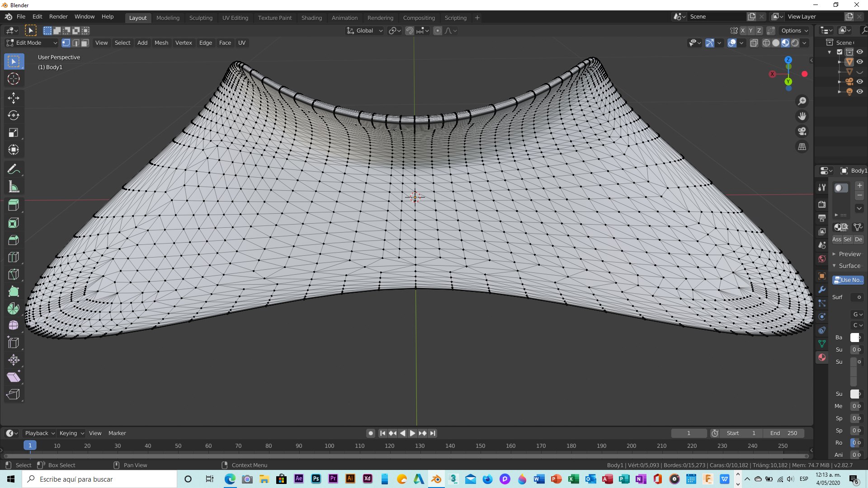Open the Keying dropdown in timeline

click(x=72, y=433)
